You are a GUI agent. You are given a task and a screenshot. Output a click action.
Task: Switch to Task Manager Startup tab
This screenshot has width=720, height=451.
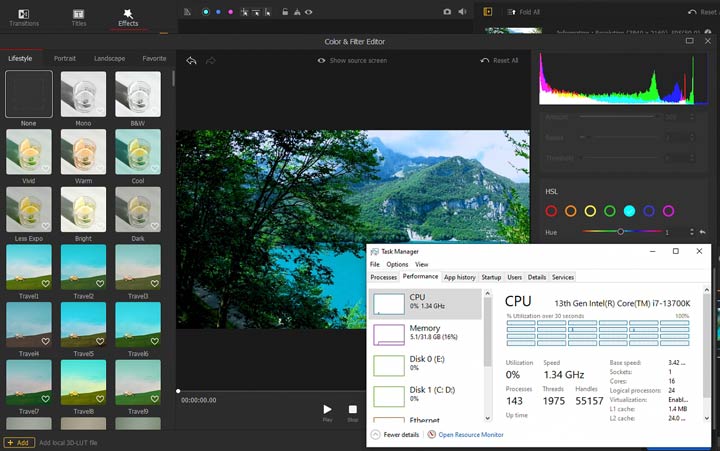(491, 277)
